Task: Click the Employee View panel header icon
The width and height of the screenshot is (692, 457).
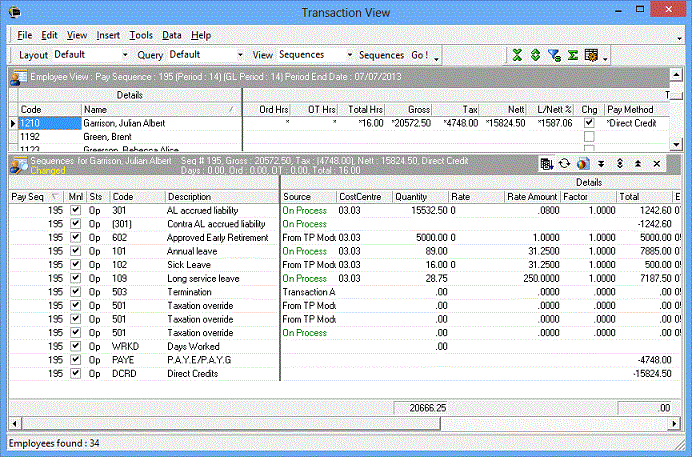Action: pos(19,77)
